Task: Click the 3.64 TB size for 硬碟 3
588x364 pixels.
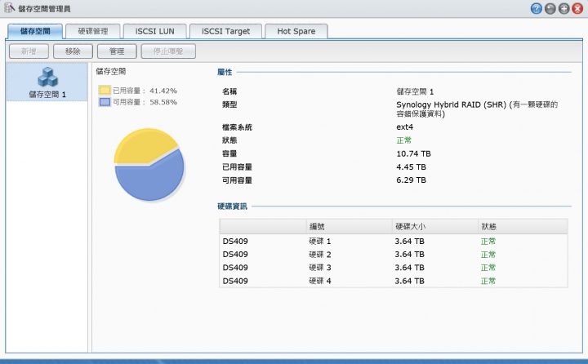Action: (x=409, y=268)
